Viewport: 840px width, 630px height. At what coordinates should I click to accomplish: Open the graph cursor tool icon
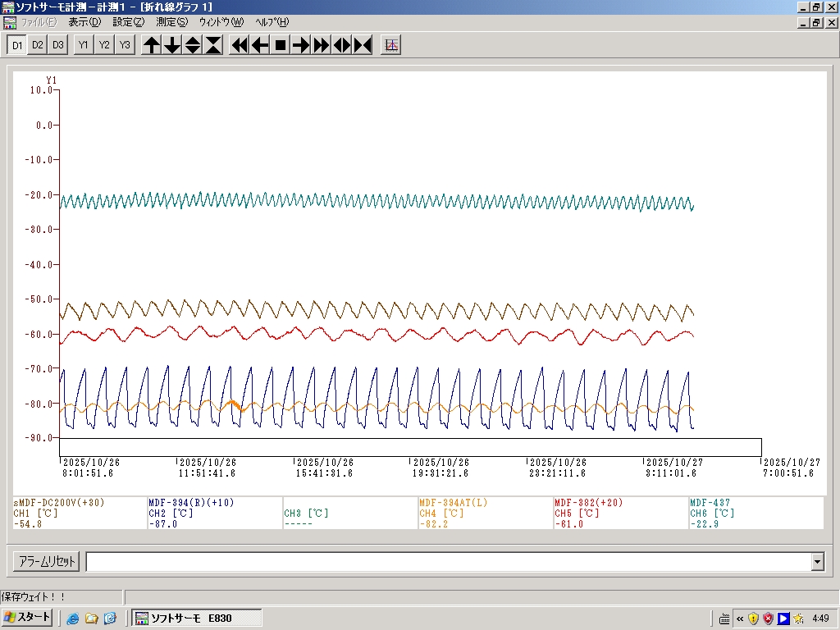[391, 45]
